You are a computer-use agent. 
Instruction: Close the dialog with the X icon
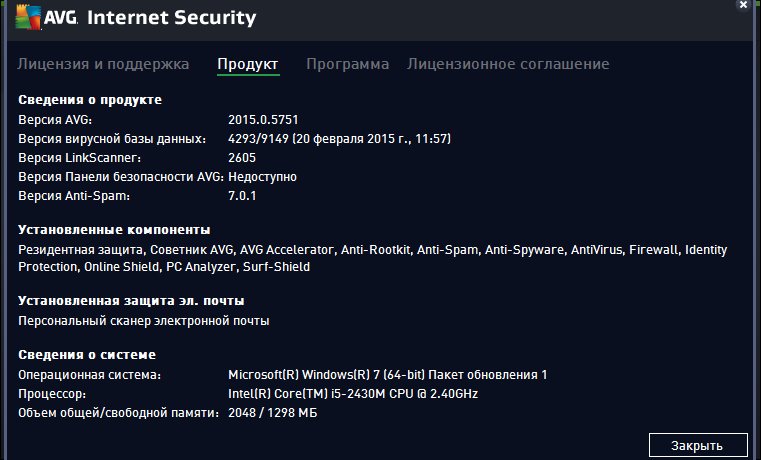pyautogui.click(x=744, y=5)
